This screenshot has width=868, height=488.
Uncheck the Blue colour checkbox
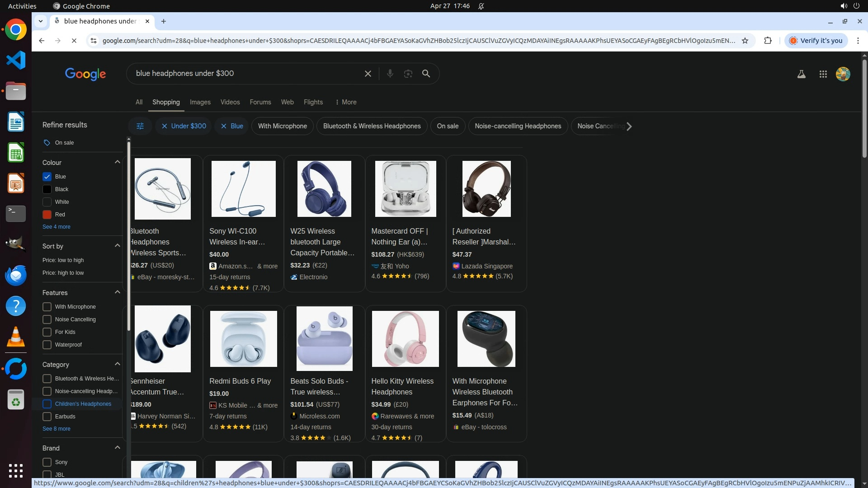(x=47, y=177)
